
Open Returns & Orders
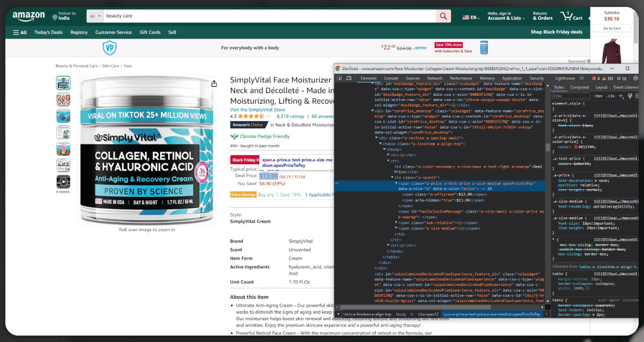pyautogui.click(x=542, y=16)
